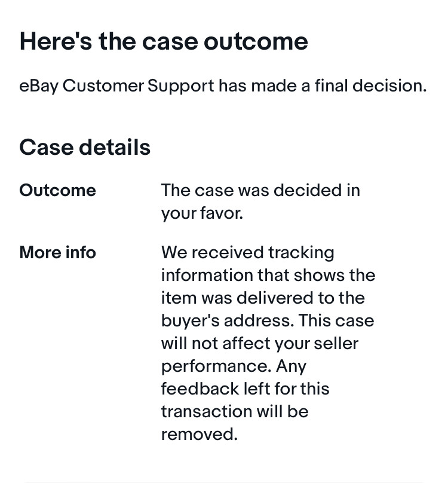
Task: Click the "information that shows the" line
Action: point(268,275)
